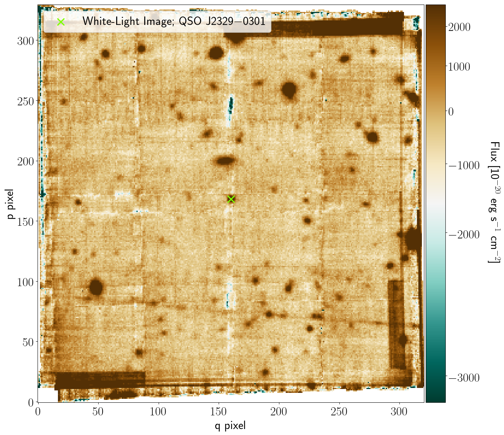504x435 pixels.
Task: Click q-axis tick label 50
Action: pos(98,411)
